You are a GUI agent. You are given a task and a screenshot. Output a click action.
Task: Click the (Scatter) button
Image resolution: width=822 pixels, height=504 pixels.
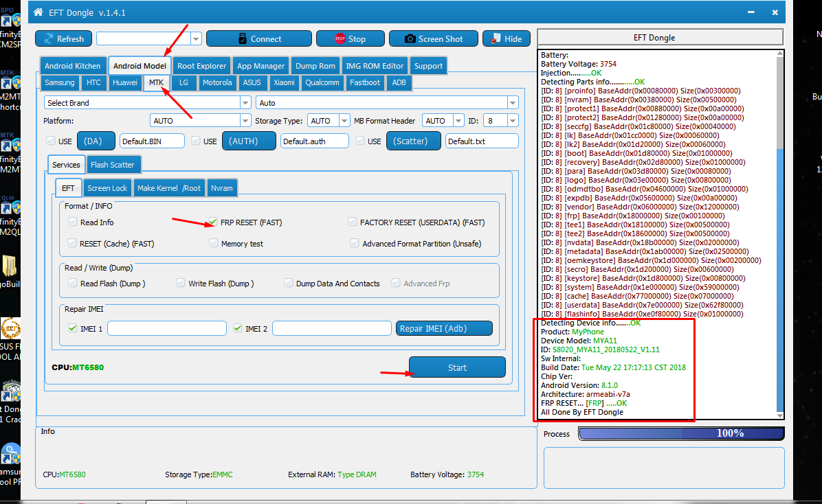(414, 141)
